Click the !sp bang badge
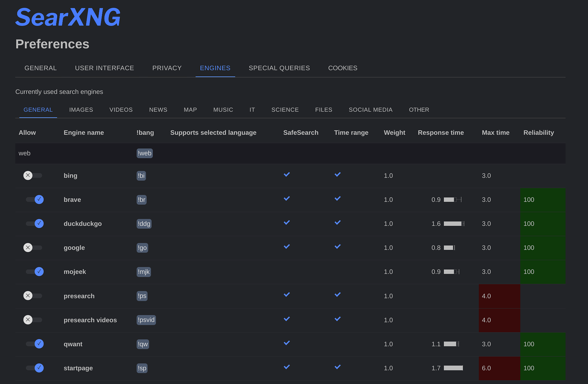Image resolution: width=588 pixels, height=384 pixels. point(142,368)
